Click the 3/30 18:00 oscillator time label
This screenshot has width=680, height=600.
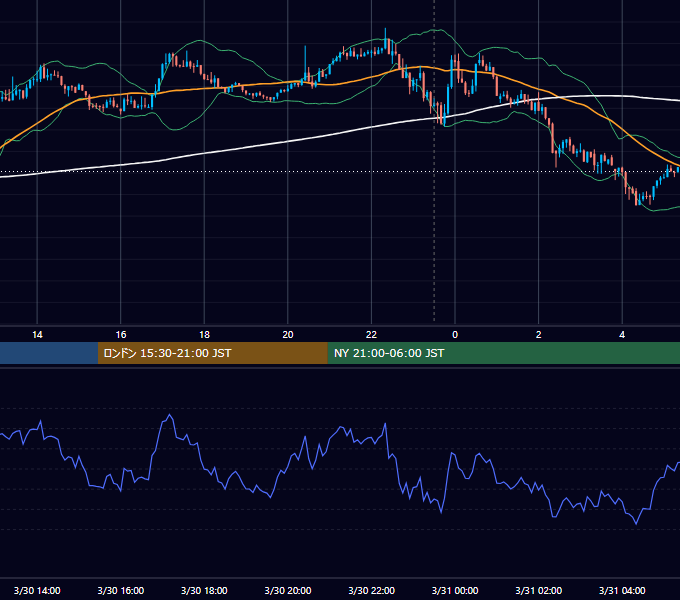[x=204, y=590]
